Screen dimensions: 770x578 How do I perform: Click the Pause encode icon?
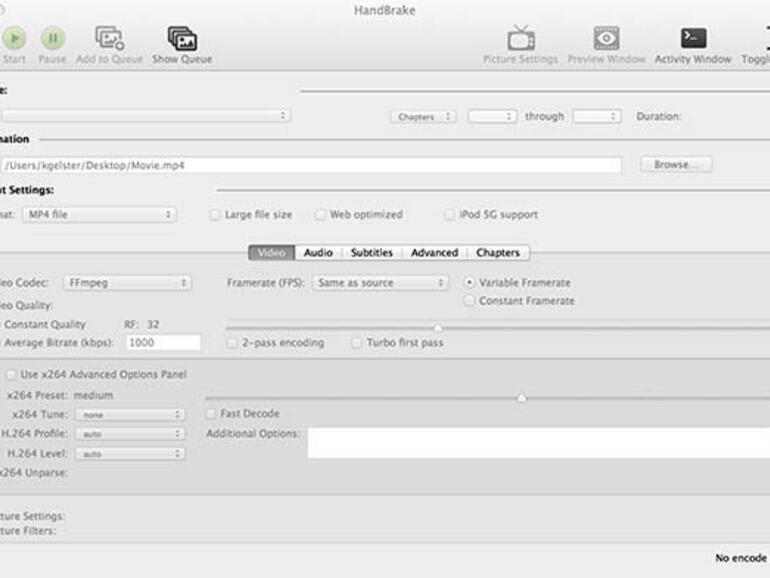click(x=53, y=38)
